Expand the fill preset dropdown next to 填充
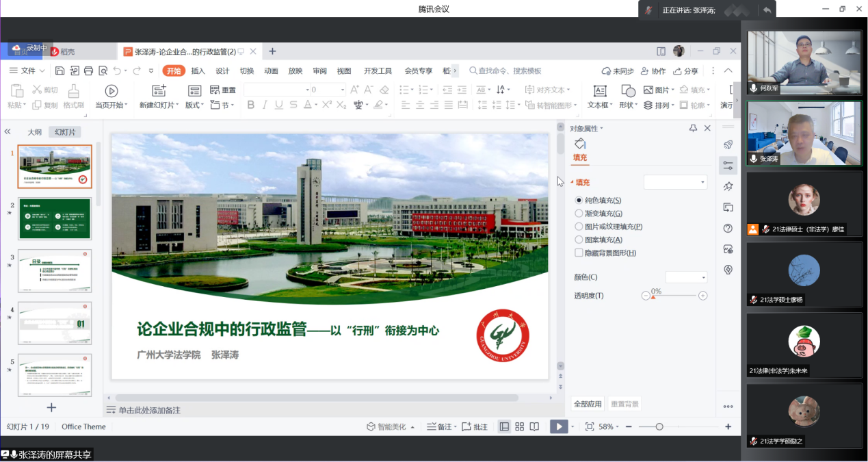Viewport: 868px width, 462px height. click(675, 182)
